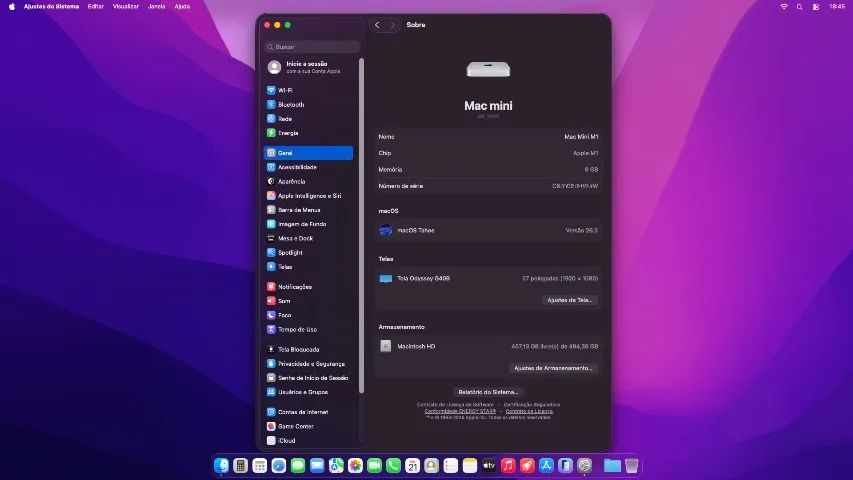Viewport: 853px width, 480px height.
Task: Open Conformidade ENERGY STAR link
Action: (x=460, y=411)
